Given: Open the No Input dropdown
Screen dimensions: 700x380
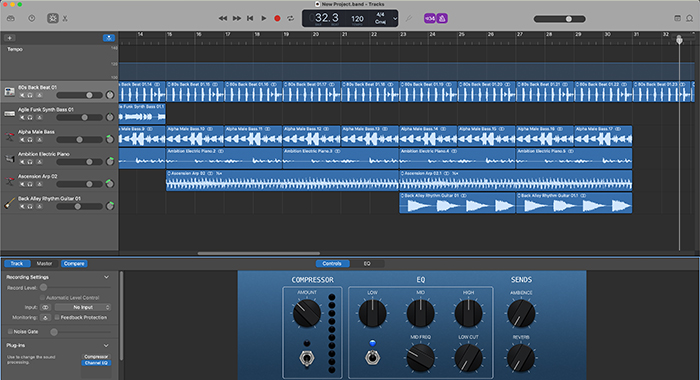Looking at the screenshot, I should pos(83,307).
